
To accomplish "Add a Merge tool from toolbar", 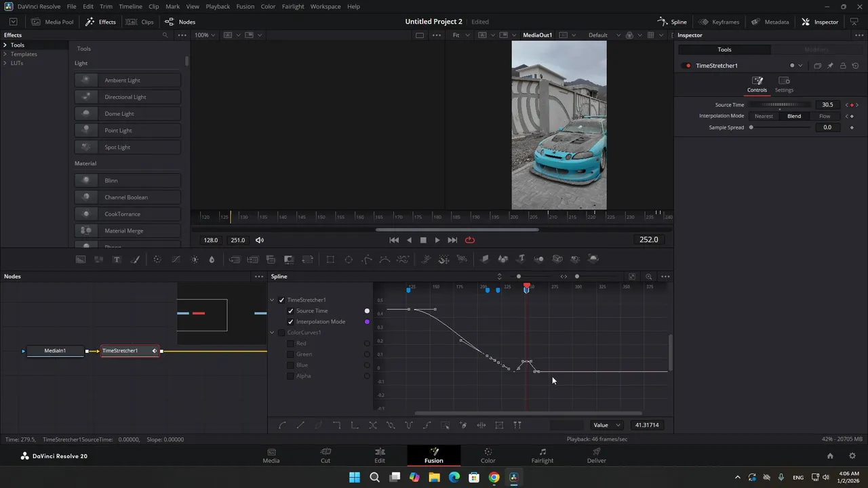I will 235,259.
